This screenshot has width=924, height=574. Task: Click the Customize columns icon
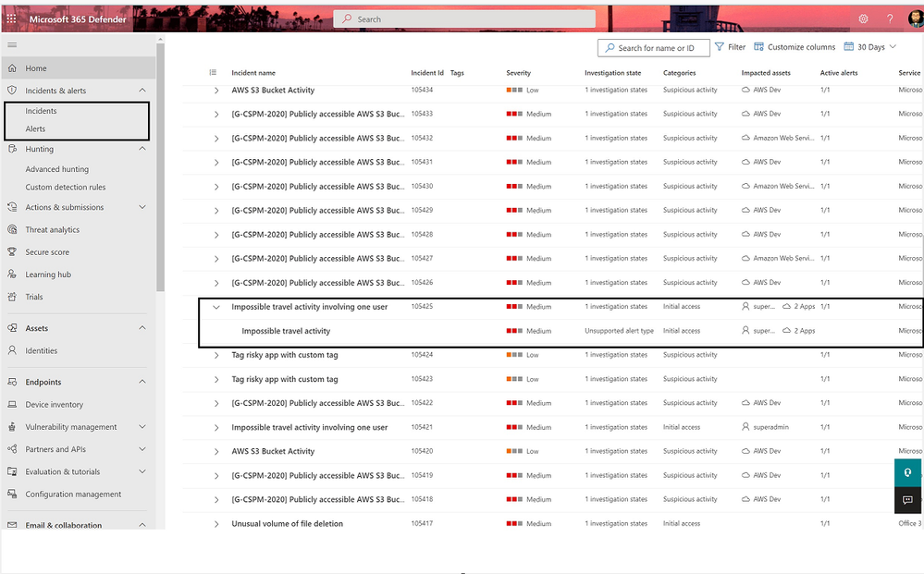click(759, 46)
